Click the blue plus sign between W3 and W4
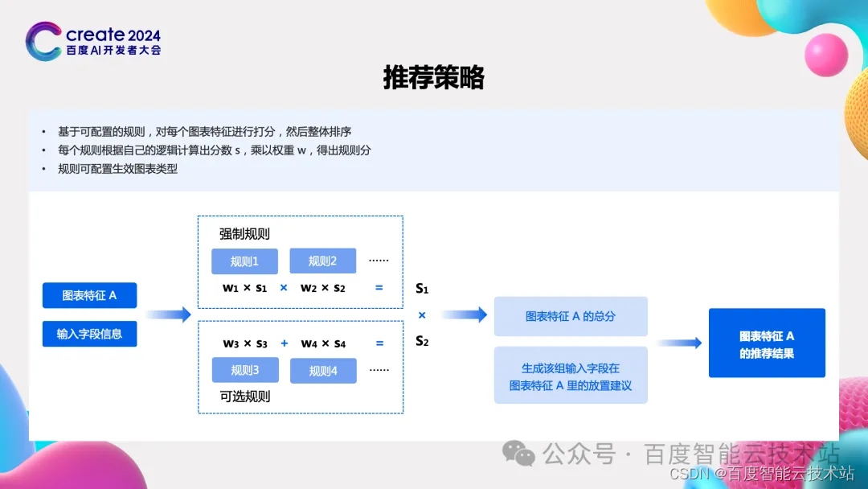This screenshot has width=868, height=489. click(285, 343)
